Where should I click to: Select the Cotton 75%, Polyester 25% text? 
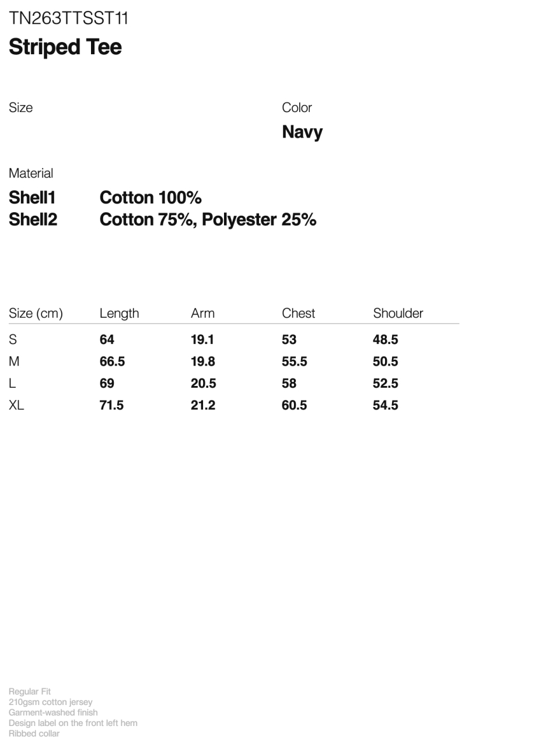coord(208,220)
